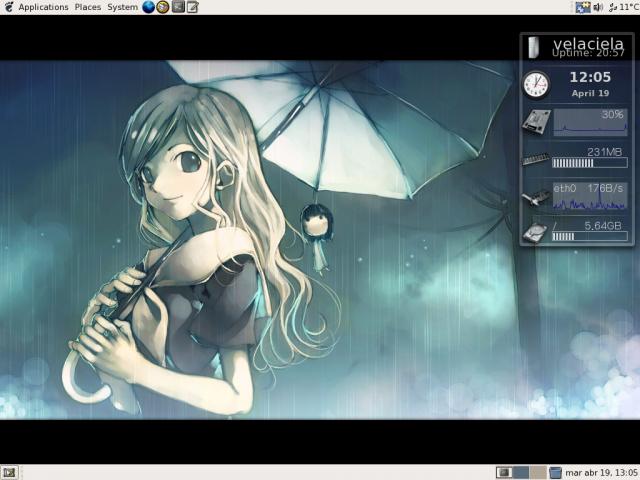Click the 'Uptime: 20:57' text
This screenshot has height=480, width=640.
click(588, 53)
